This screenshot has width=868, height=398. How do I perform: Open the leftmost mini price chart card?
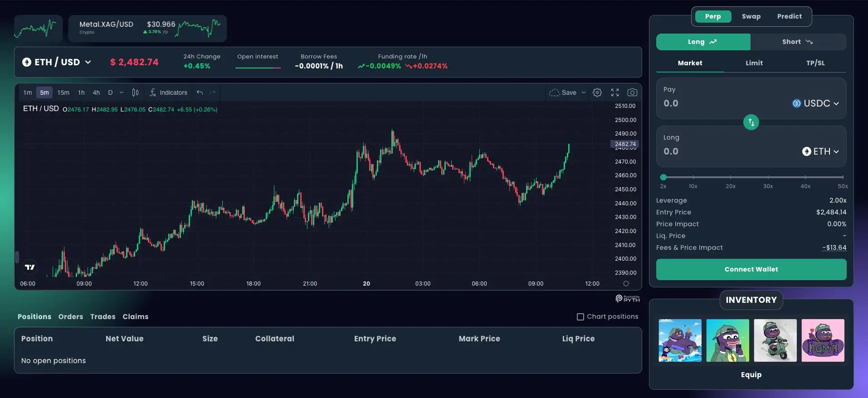pyautogui.click(x=38, y=29)
